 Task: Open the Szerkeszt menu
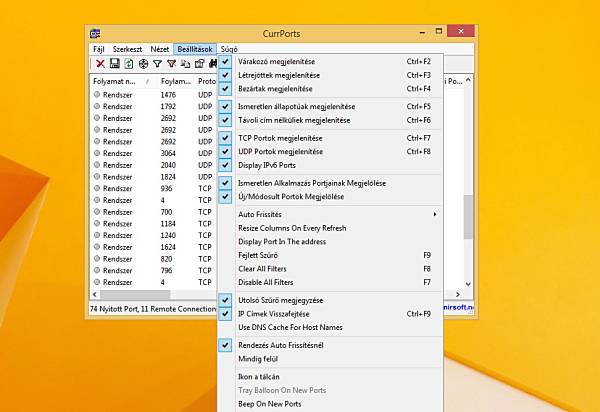[x=127, y=49]
